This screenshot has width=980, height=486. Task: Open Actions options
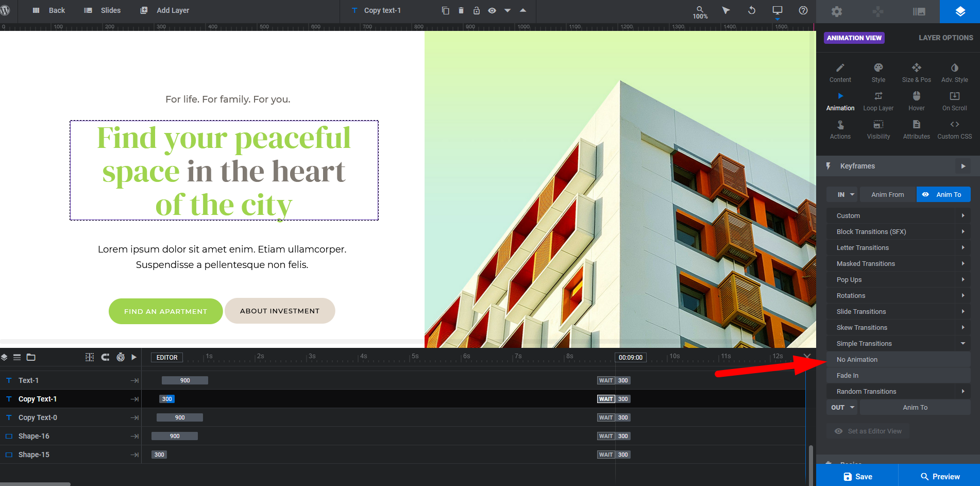[840, 130]
